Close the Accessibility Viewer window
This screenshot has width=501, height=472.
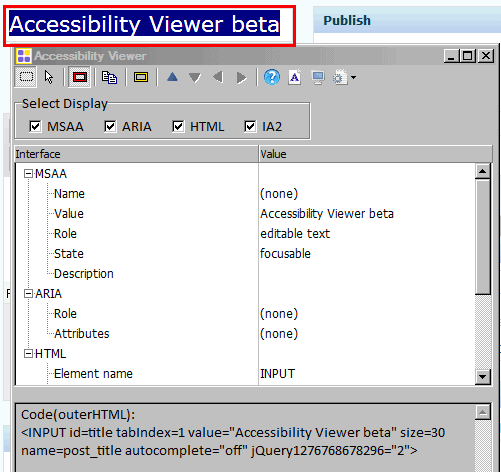tap(486, 56)
